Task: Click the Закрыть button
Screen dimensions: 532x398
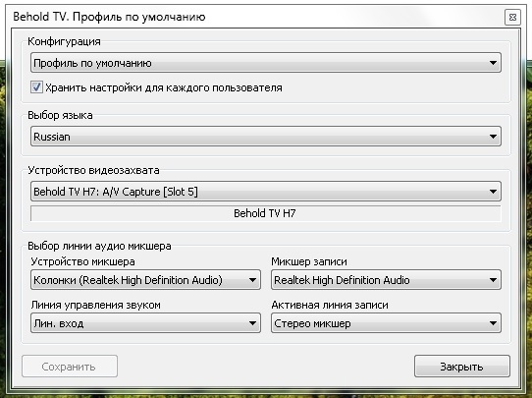Action: click(461, 367)
